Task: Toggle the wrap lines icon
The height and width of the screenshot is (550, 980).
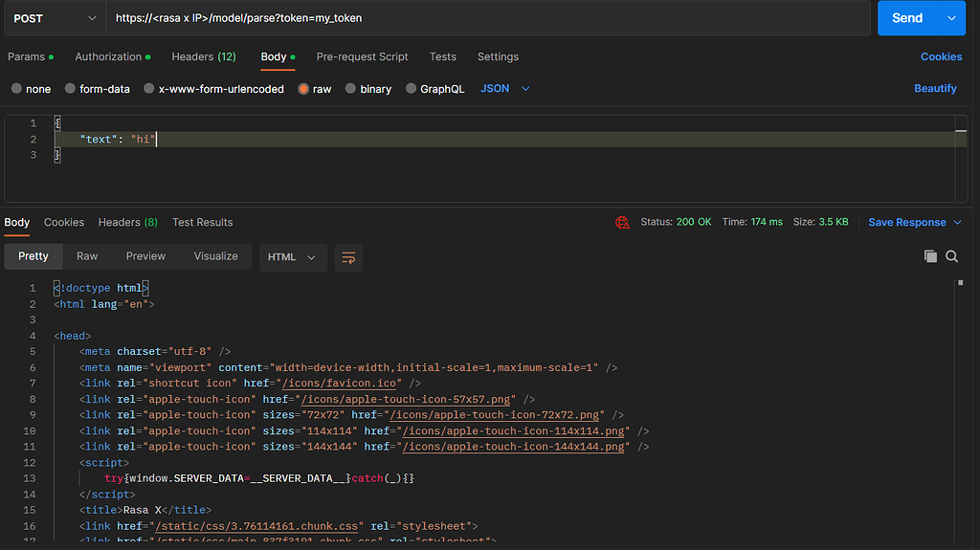Action: [348, 257]
